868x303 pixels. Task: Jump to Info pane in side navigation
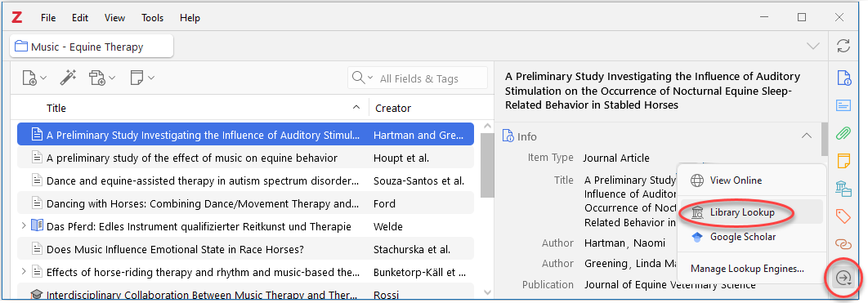[843, 78]
